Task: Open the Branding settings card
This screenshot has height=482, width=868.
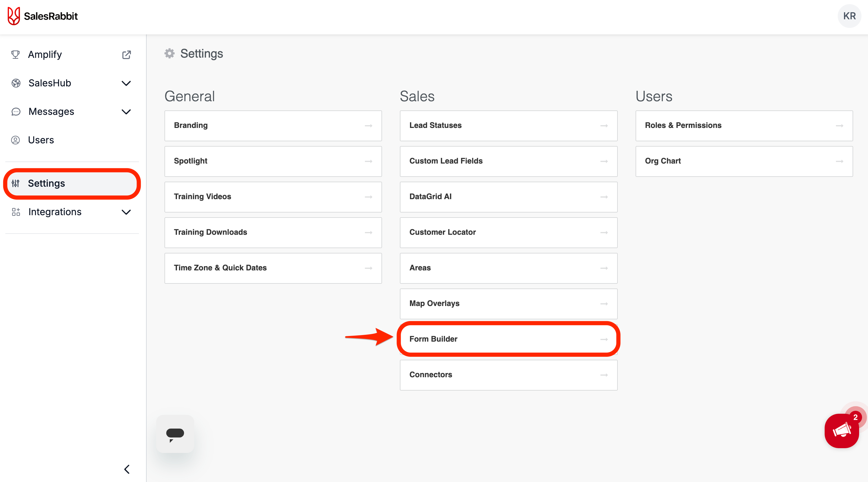Action: coord(273,126)
